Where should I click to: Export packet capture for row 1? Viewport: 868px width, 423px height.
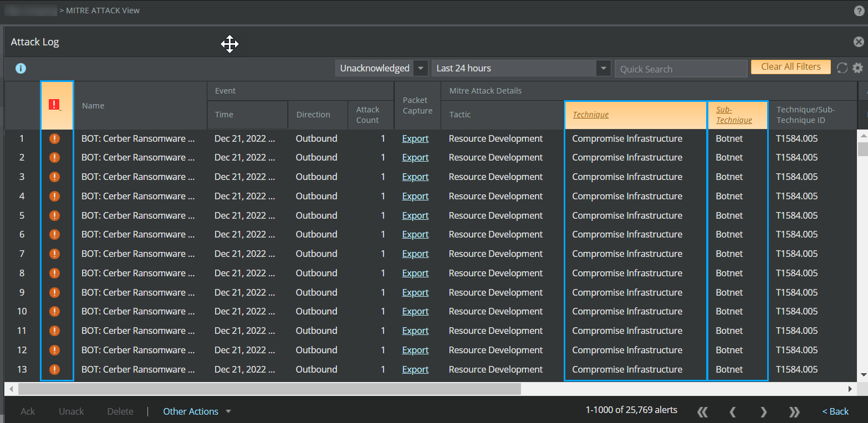pyautogui.click(x=415, y=138)
